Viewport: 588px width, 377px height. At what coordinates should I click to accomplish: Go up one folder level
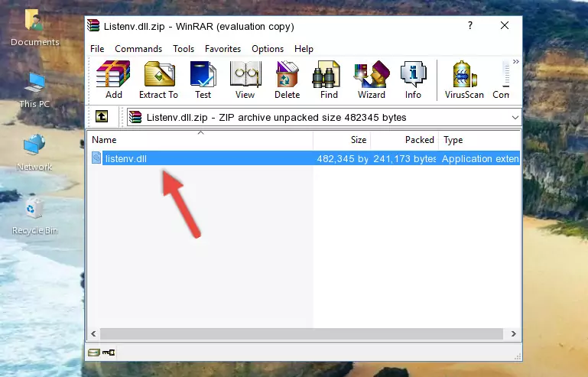click(102, 117)
